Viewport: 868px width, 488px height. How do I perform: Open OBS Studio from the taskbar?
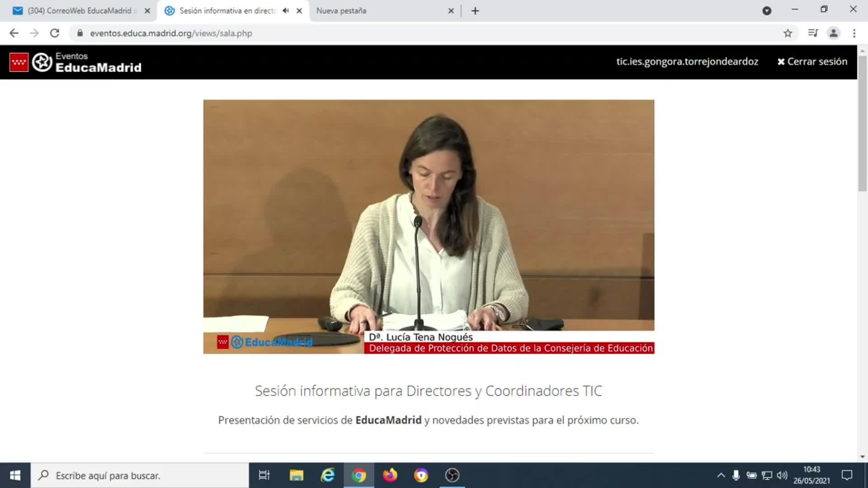coord(452,475)
